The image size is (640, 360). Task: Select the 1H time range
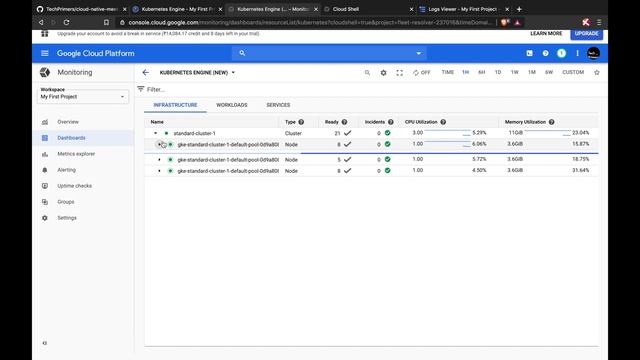[x=465, y=72]
